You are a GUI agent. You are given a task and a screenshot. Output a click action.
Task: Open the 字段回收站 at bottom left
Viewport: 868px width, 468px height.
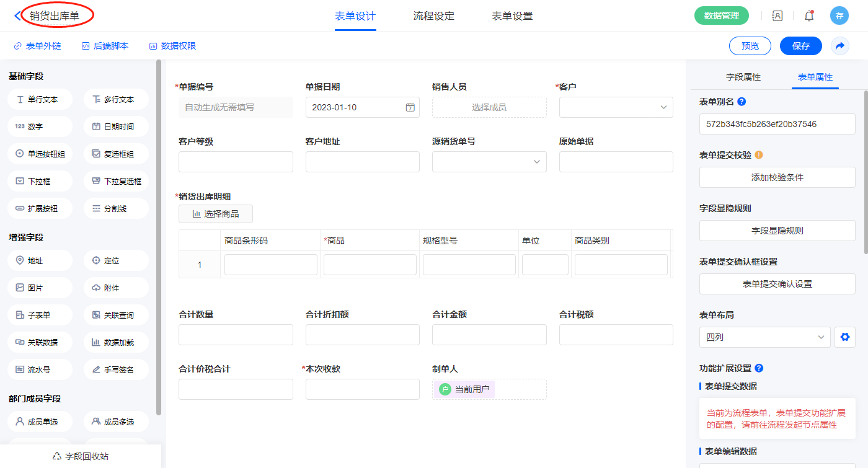[81, 456]
